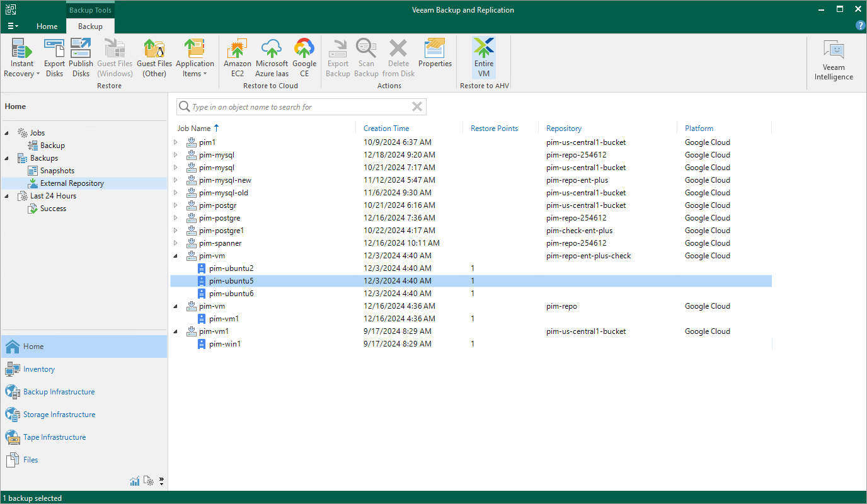
Task: Click the pim-check-ent-plus repository cell
Action: point(579,231)
